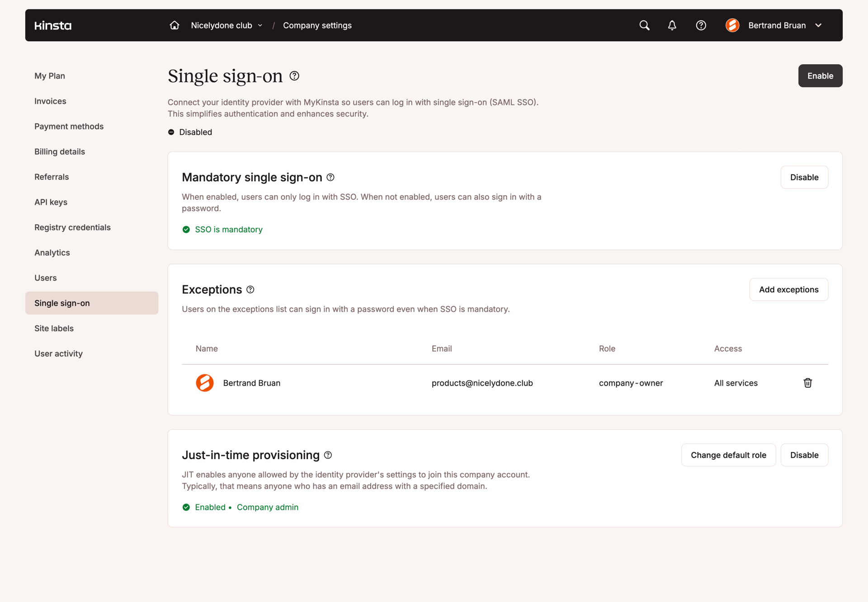Open the search icon in top bar
Viewport: 868px width, 602px height.
[644, 25]
